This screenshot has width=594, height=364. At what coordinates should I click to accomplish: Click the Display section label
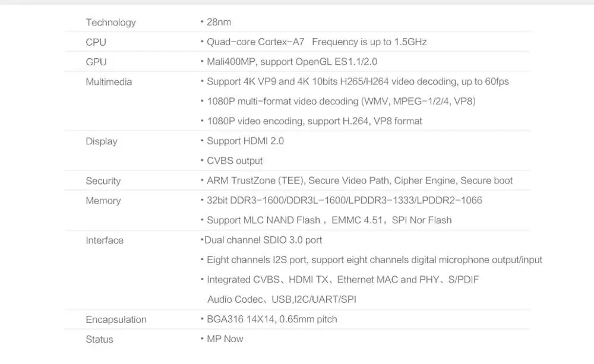[102, 141]
